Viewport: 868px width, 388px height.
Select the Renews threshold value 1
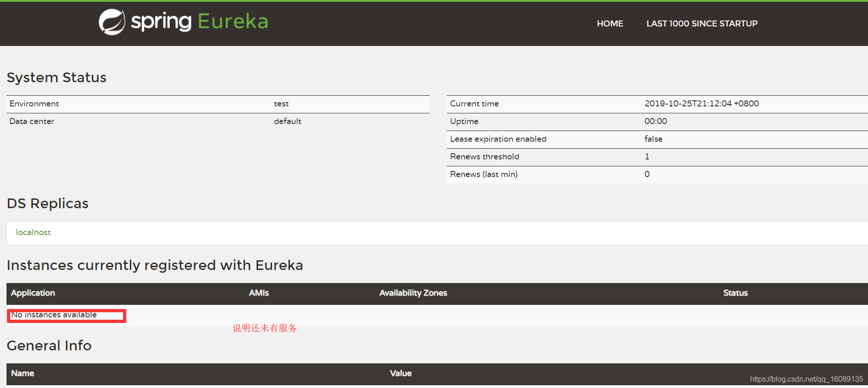coord(647,157)
